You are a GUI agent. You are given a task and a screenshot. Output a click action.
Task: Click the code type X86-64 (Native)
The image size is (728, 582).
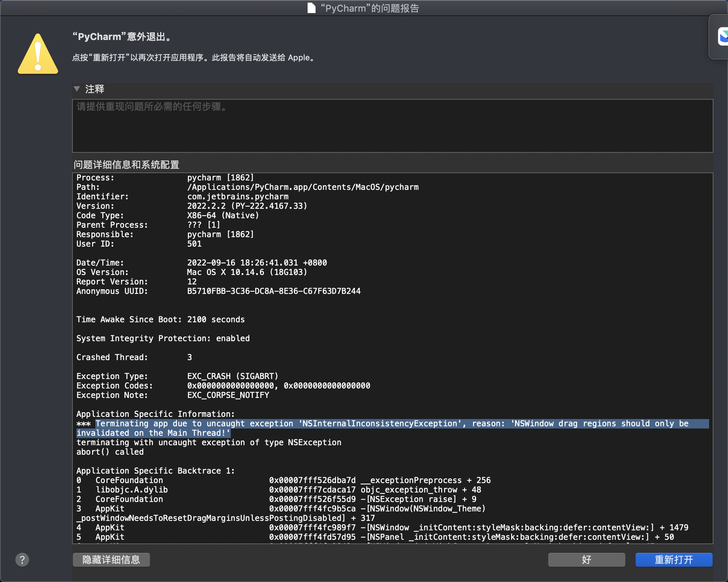click(x=223, y=216)
